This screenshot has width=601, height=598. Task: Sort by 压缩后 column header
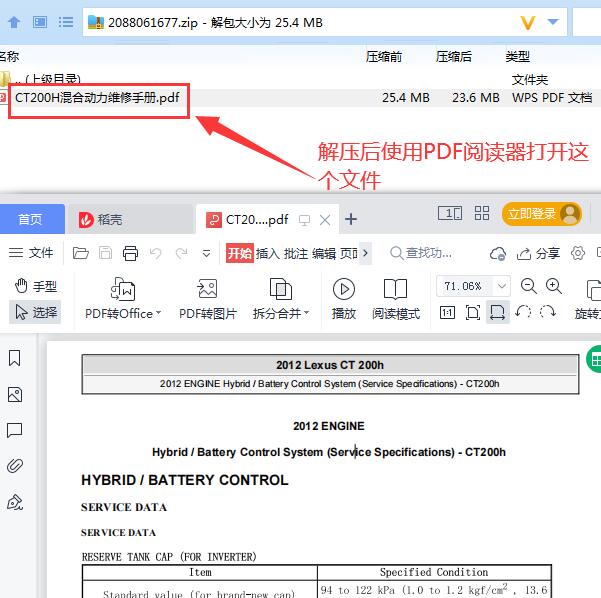[454, 57]
